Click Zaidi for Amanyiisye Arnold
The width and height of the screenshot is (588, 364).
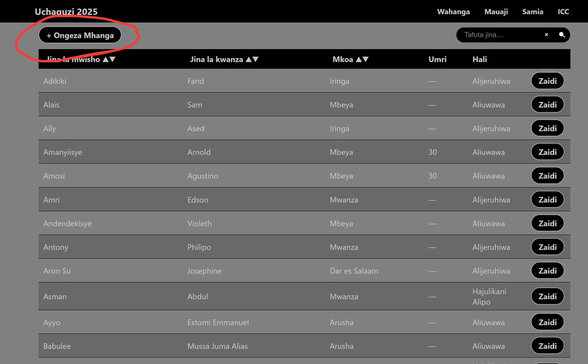tap(547, 152)
